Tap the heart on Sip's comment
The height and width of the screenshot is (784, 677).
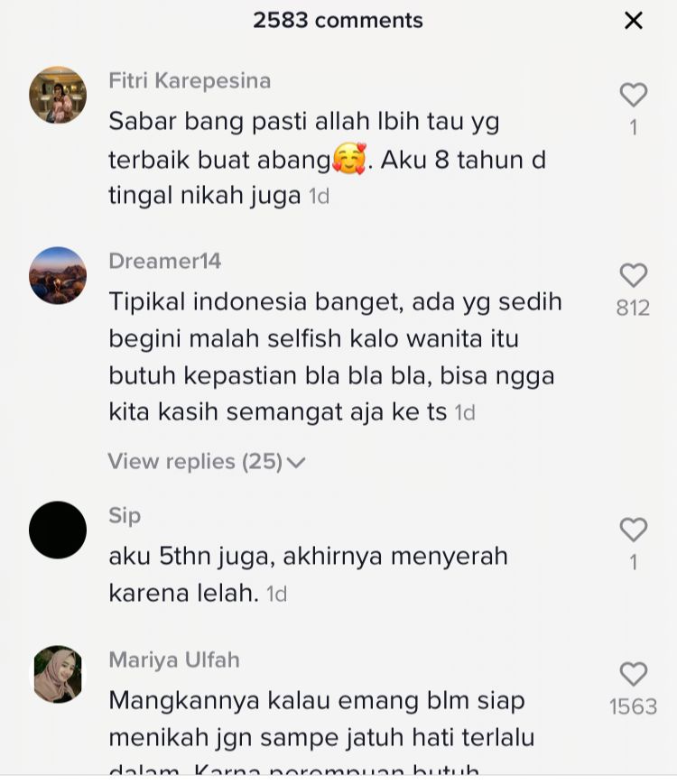[634, 530]
